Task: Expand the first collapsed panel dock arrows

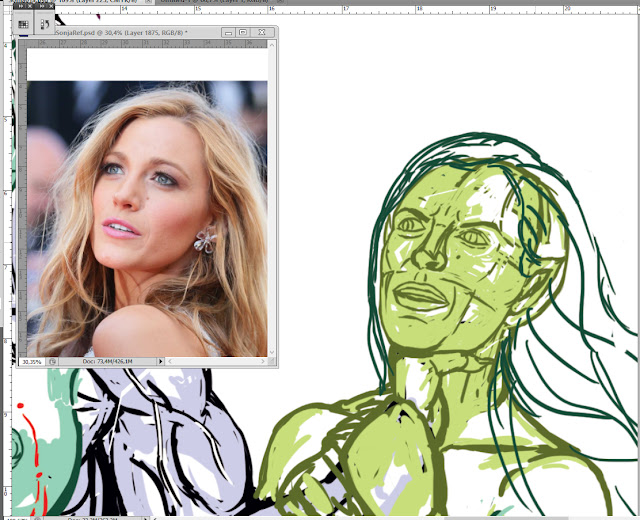Action: point(21,6)
